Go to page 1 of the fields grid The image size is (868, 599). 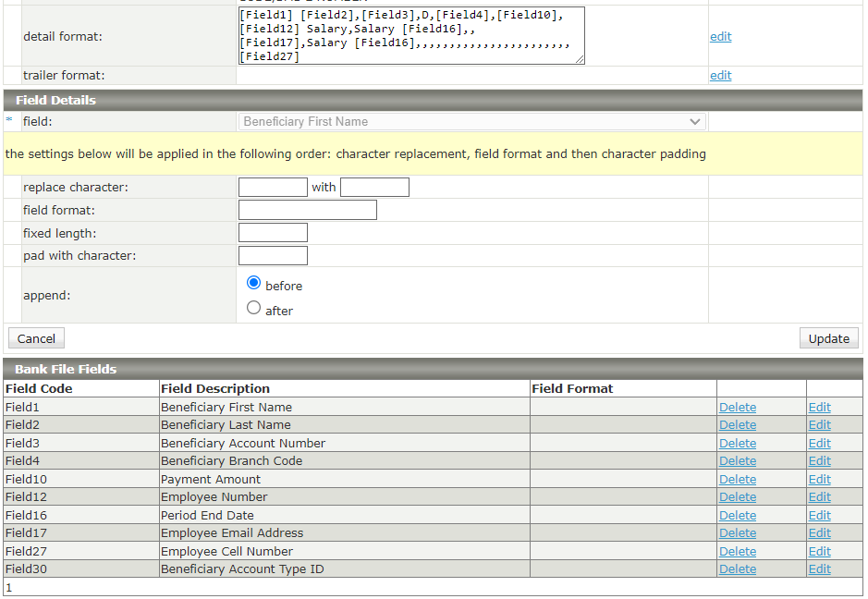tap(9, 588)
